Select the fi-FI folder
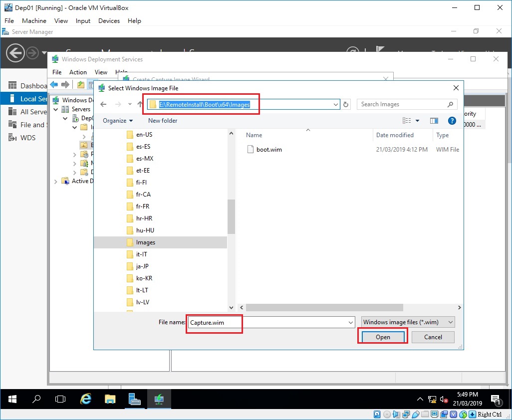Viewport: 512px width, 420px height. point(141,183)
